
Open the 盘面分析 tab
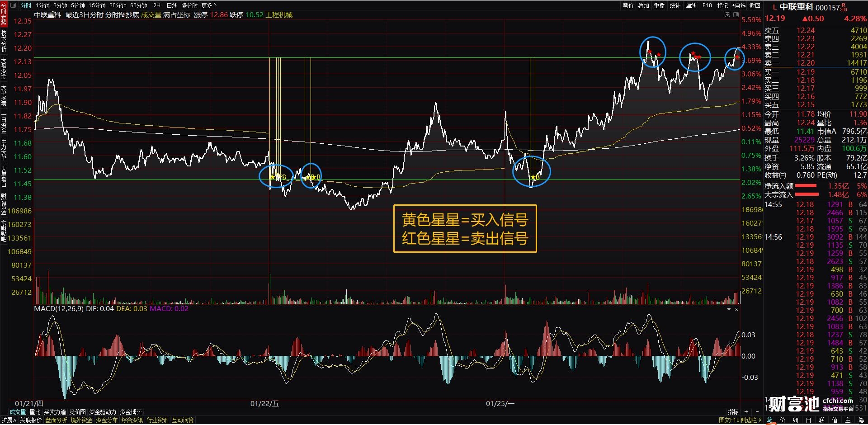pos(56,420)
